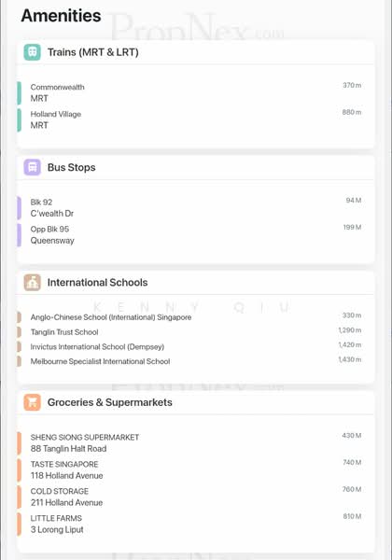Viewport: 392px width, 560px height.
Task: Open the Trains (MRT & LRT) section header
Action: [x=196, y=52]
